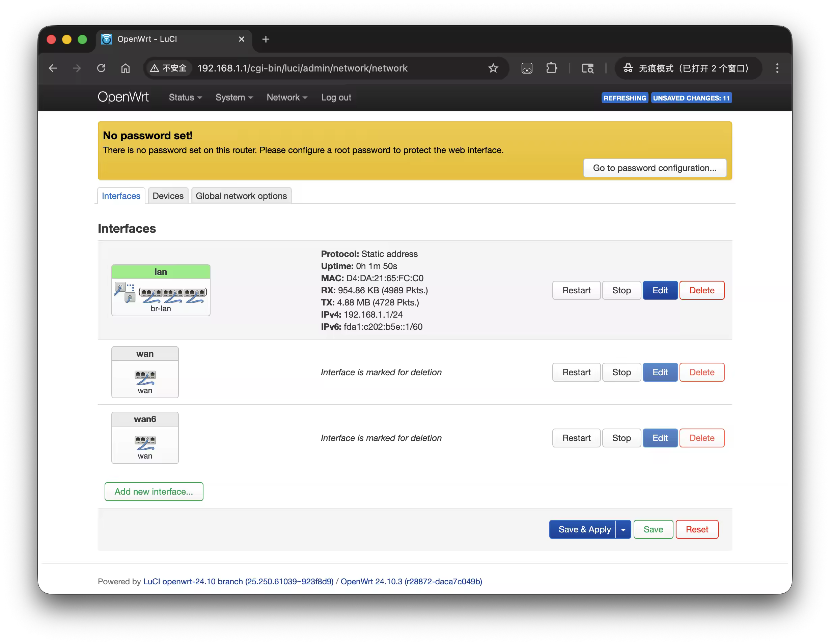The image size is (830, 644).
Task: Delete the wan6 interface
Action: [x=702, y=438]
